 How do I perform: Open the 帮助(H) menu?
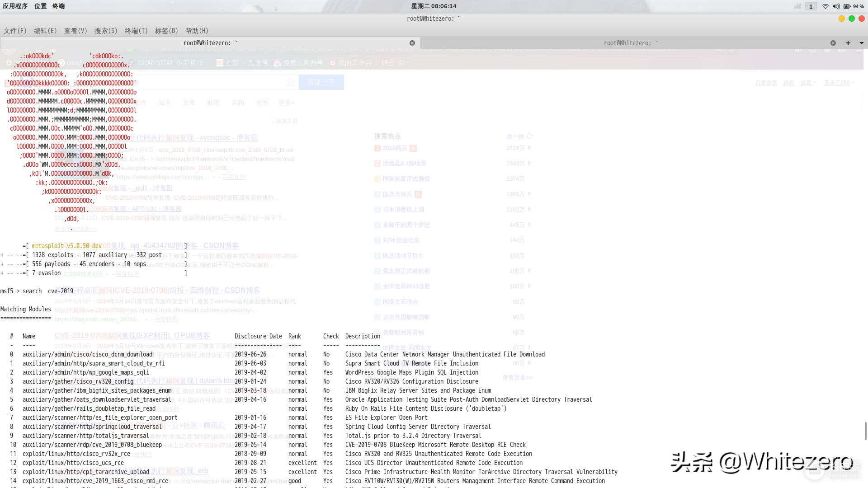197,31
